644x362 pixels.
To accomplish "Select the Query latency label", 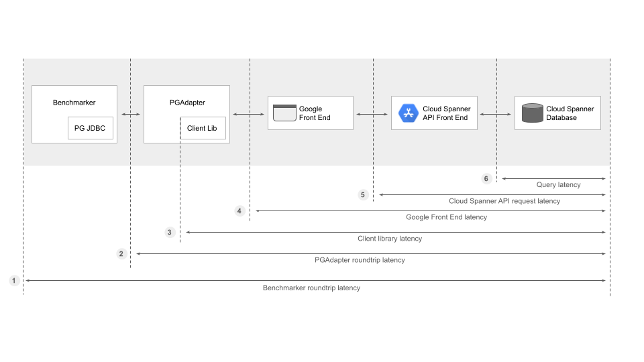I will pyautogui.click(x=558, y=185).
